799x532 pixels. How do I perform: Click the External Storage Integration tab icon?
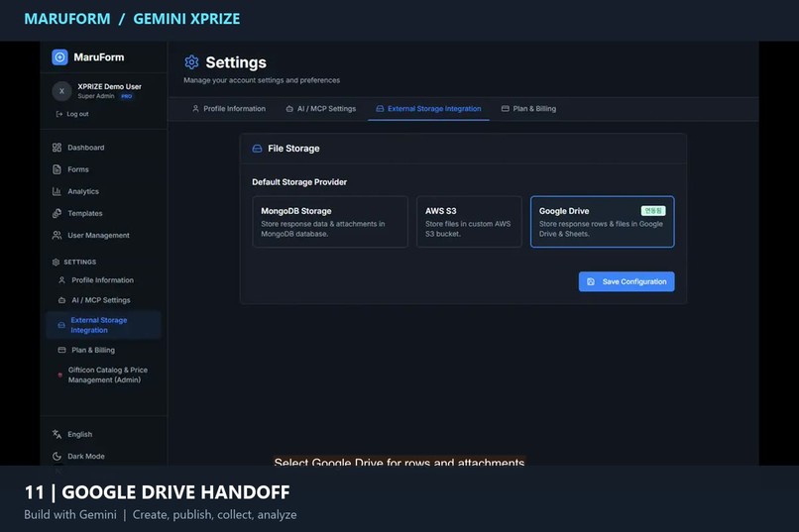[x=380, y=108]
